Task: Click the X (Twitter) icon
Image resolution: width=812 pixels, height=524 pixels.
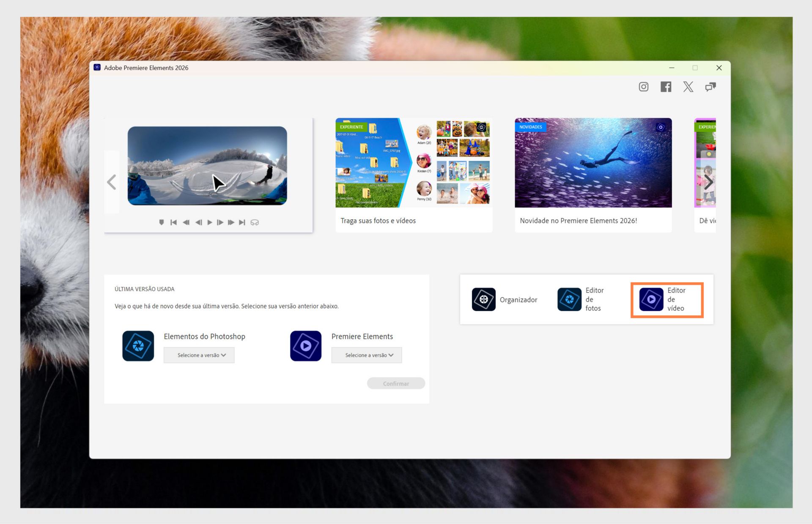Action: (x=688, y=87)
